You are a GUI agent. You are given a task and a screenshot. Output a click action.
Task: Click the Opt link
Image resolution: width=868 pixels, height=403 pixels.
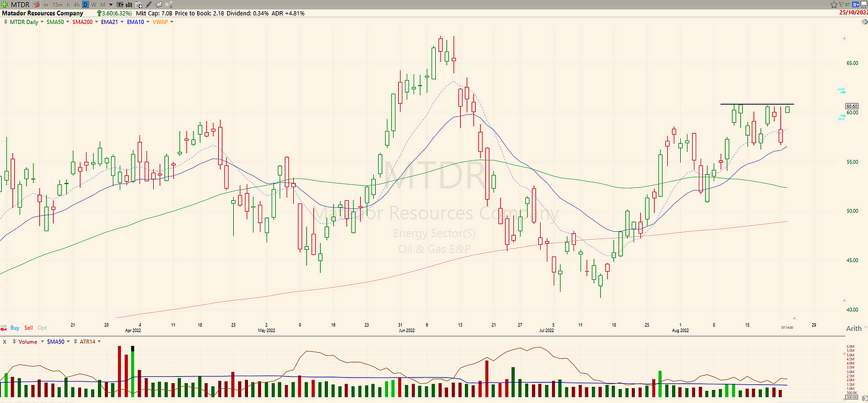(42, 328)
